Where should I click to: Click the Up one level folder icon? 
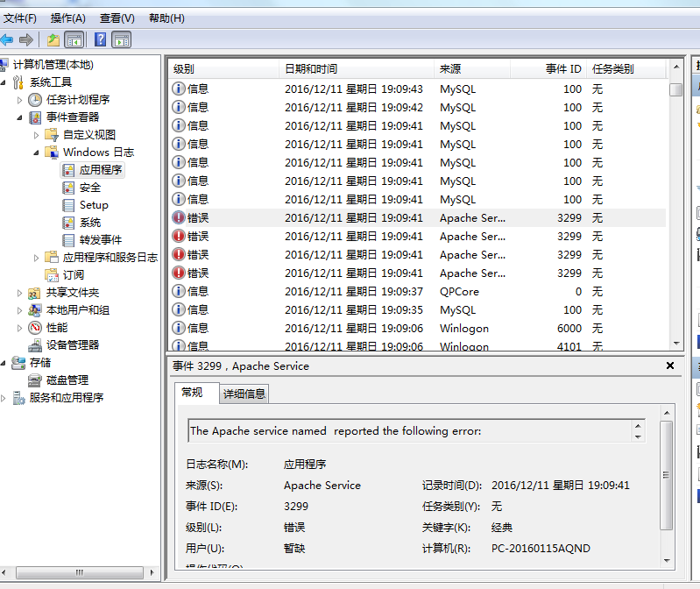(53, 40)
